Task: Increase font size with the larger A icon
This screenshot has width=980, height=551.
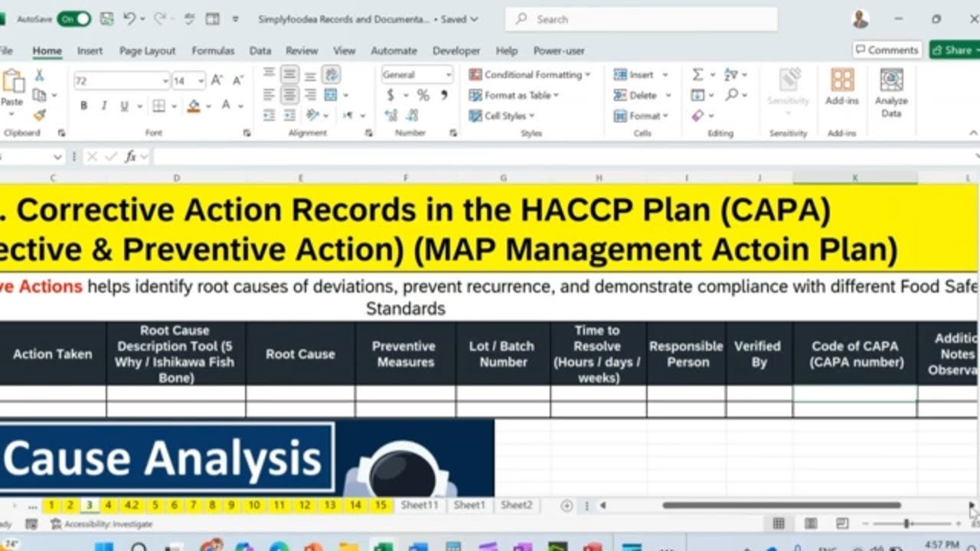Action: 217,80
